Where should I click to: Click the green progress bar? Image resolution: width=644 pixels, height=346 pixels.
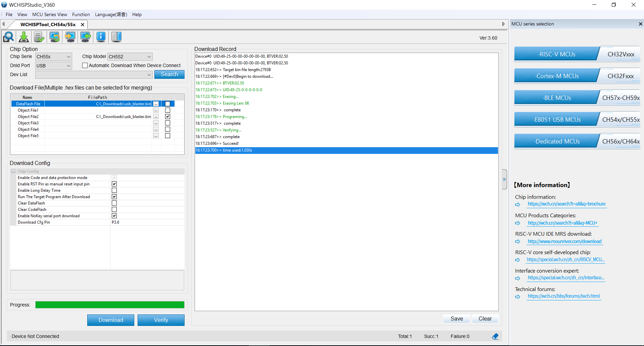110,305
